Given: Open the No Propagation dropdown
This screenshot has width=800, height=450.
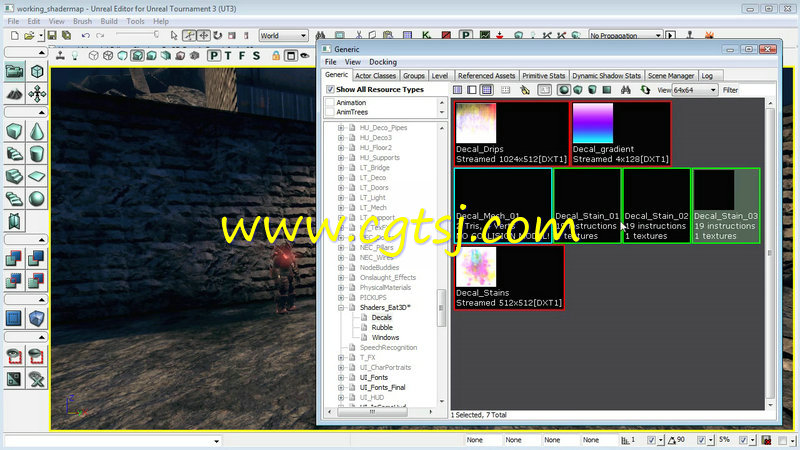Looking at the screenshot, I should pos(626,36).
